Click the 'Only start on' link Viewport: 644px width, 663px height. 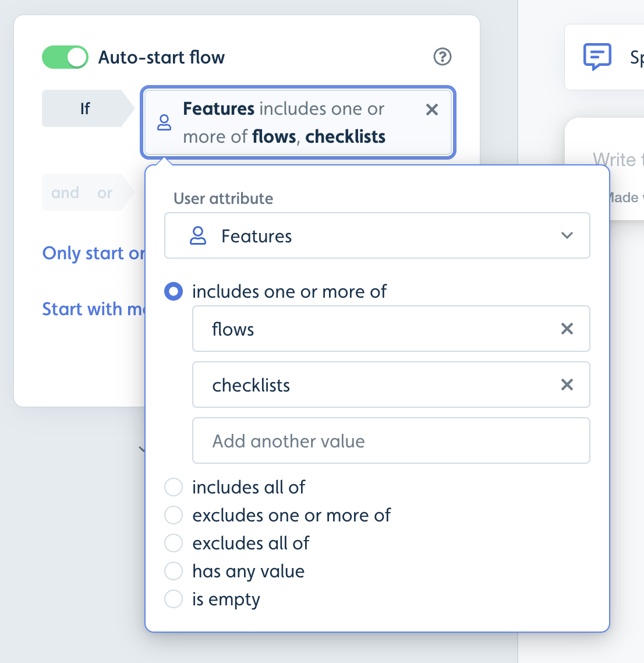coord(93,253)
